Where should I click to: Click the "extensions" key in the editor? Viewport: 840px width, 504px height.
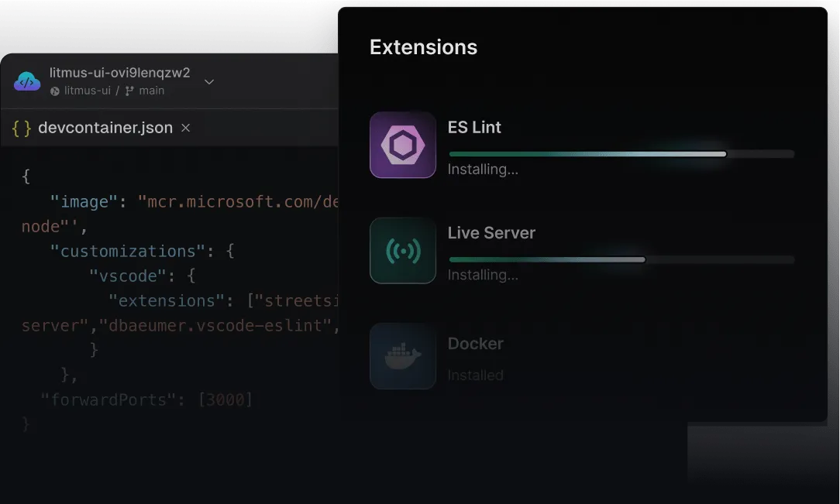pyautogui.click(x=167, y=300)
